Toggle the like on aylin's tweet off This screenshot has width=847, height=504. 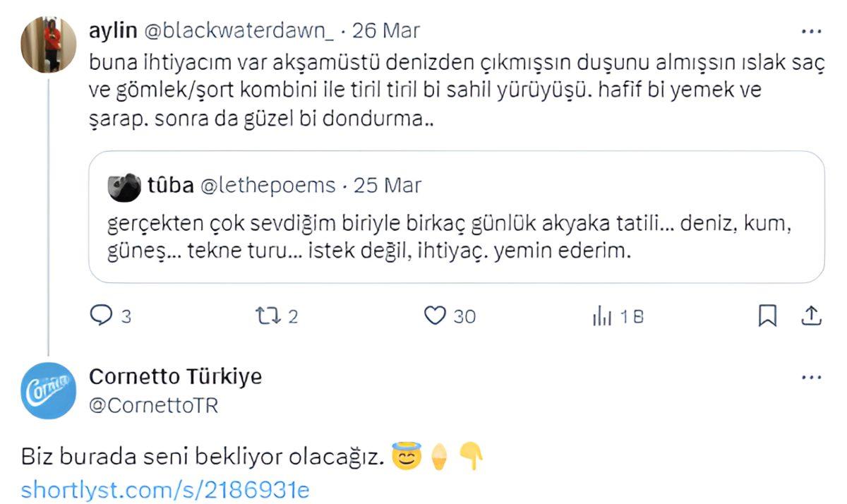(x=435, y=316)
